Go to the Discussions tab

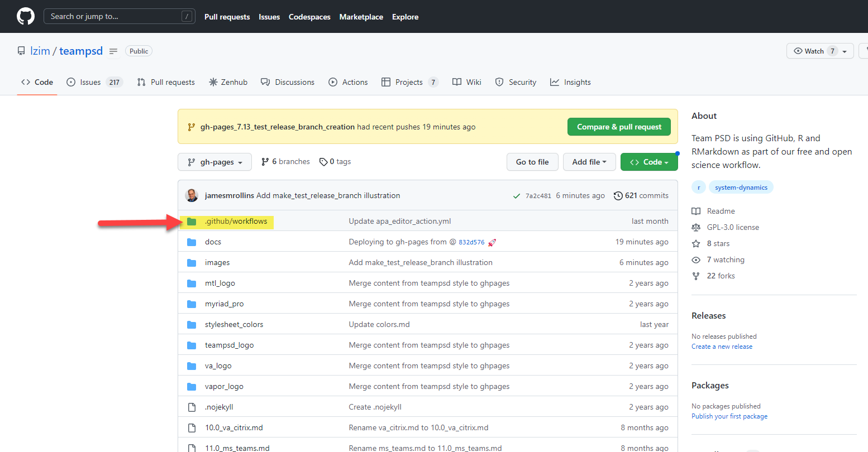(x=288, y=82)
